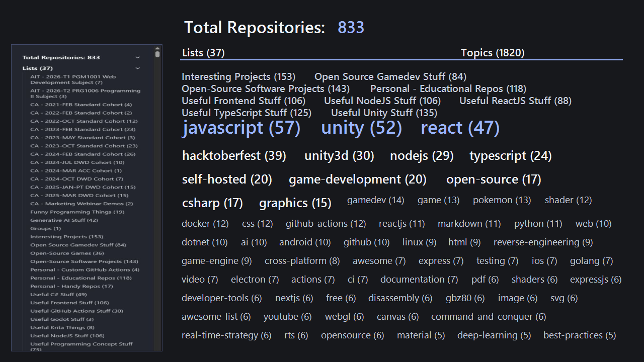The width and height of the screenshot is (644, 362).
Task: Select the self-hosted (20) topic
Action: click(227, 179)
